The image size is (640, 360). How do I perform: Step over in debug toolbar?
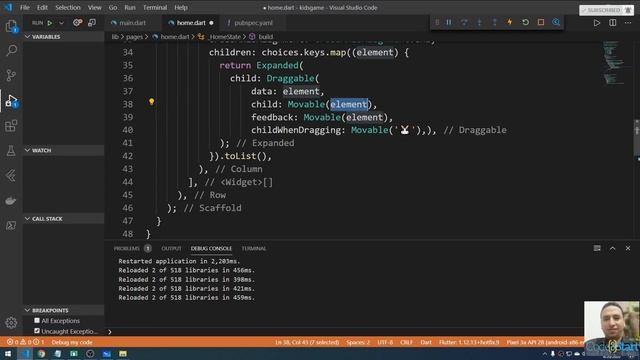(x=464, y=22)
